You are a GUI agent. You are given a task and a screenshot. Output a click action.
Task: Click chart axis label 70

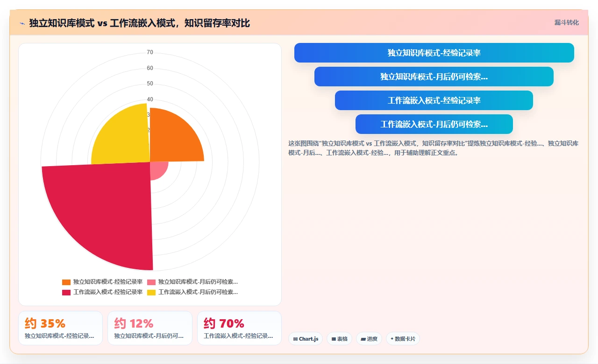click(x=150, y=52)
